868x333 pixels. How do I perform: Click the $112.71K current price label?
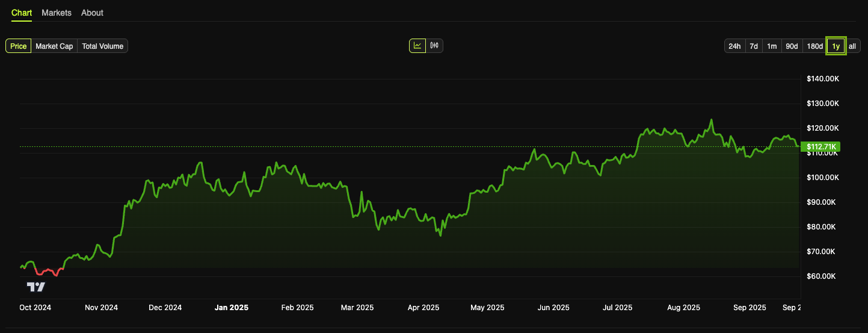820,146
